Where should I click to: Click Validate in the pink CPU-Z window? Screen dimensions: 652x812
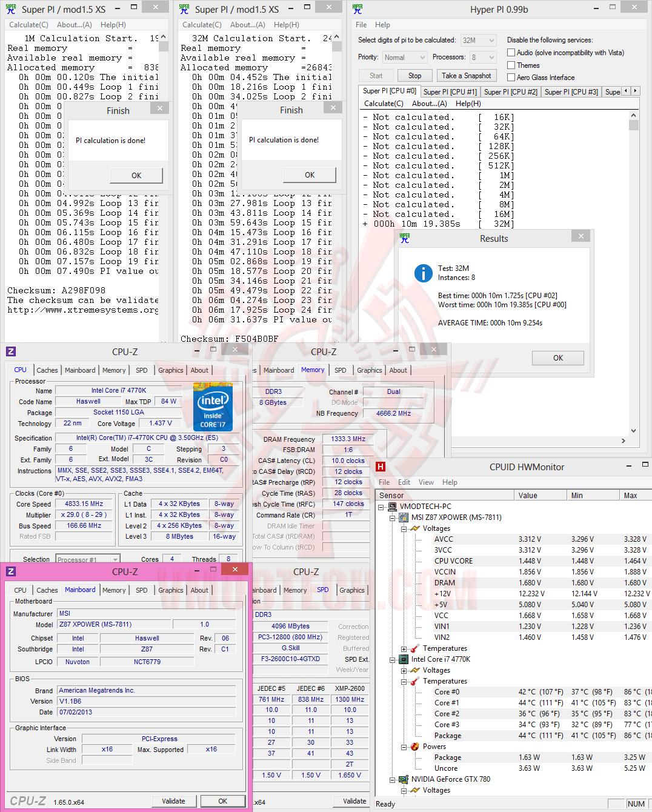click(173, 801)
